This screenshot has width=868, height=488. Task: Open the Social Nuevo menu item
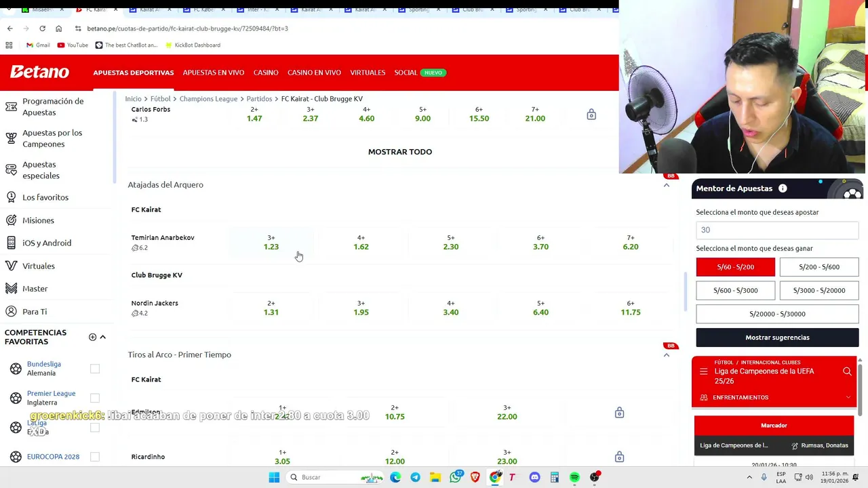coord(420,73)
